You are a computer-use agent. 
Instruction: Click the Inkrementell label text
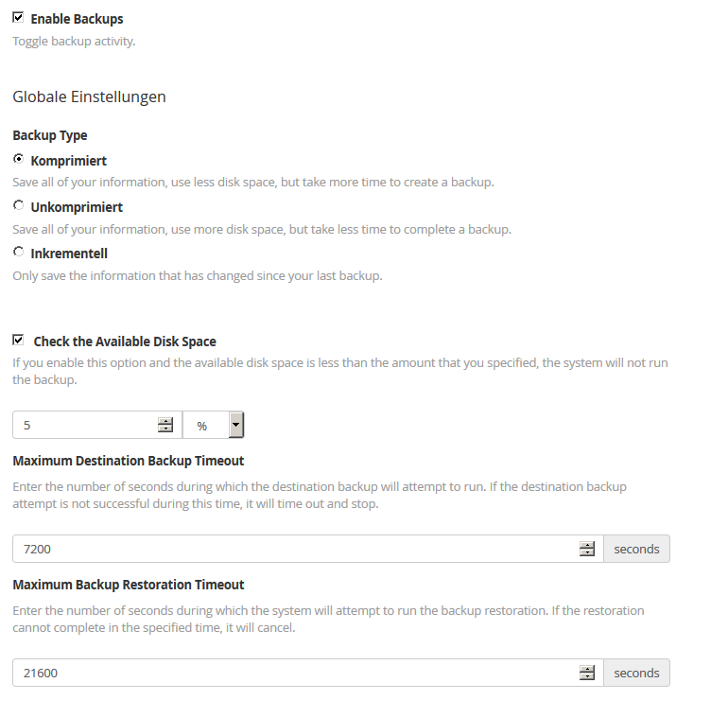(x=69, y=254)
